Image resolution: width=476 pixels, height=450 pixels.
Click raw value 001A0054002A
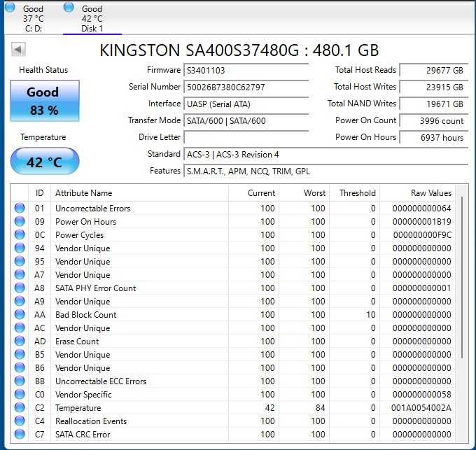(421, 408)
